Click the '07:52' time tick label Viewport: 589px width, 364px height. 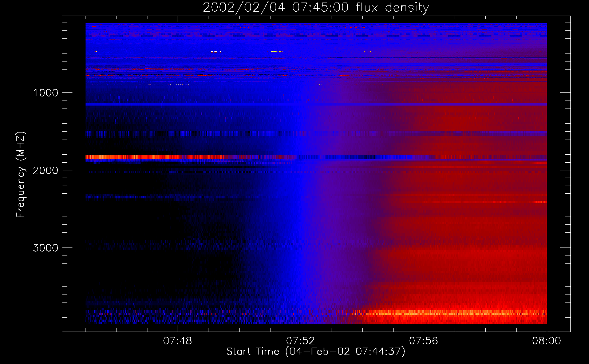coord(300,341)
